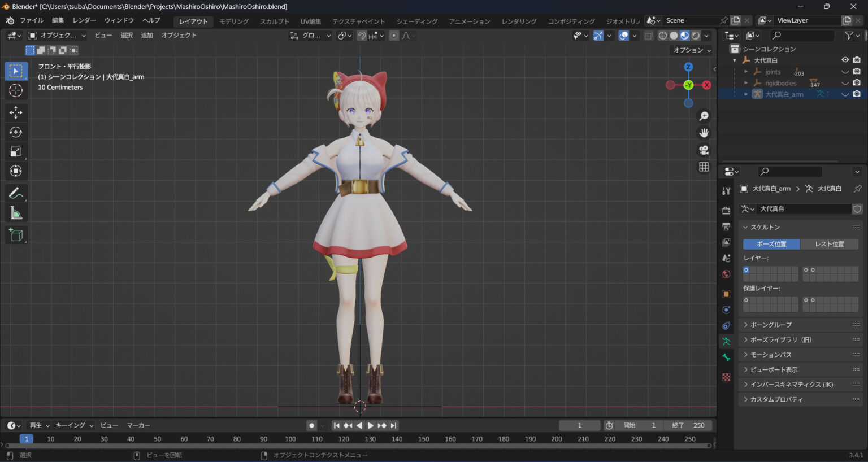Enable the rendered viewport shading mode
The width and height of the screenshot is (868, 462).
click(695, 35)
